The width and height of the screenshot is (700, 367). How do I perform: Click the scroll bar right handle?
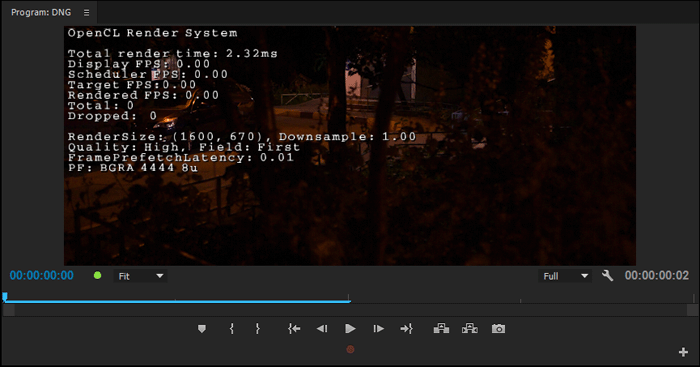[692, 310]
